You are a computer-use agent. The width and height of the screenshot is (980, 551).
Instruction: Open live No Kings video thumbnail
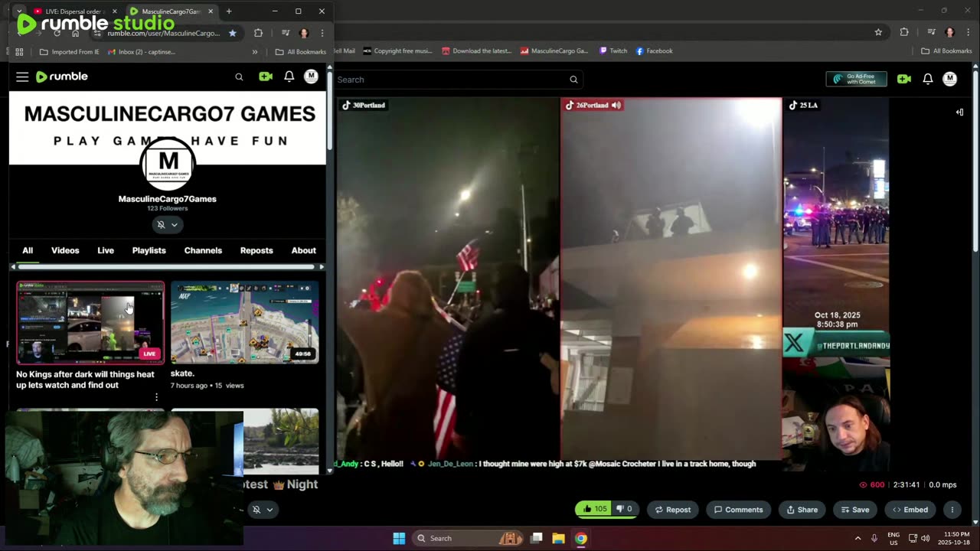90,322
